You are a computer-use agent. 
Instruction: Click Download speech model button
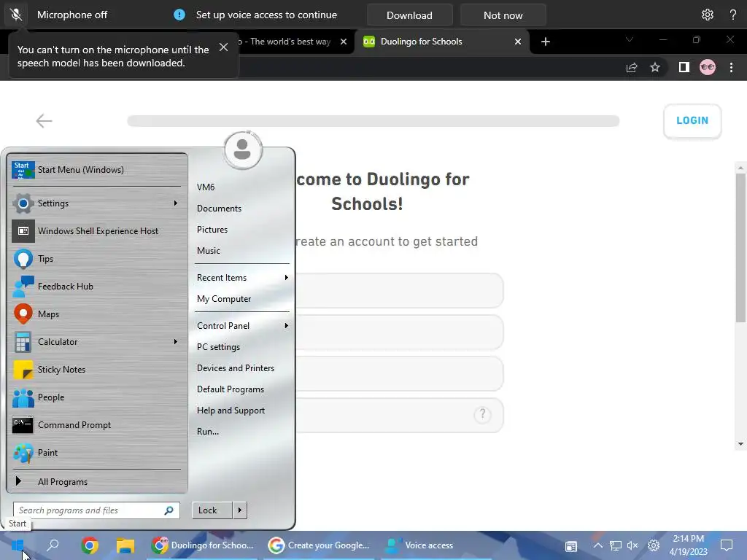409,15
